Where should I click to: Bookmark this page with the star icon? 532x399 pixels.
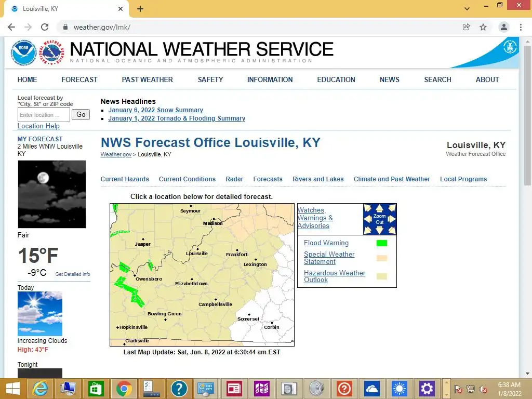click(483, 27)
